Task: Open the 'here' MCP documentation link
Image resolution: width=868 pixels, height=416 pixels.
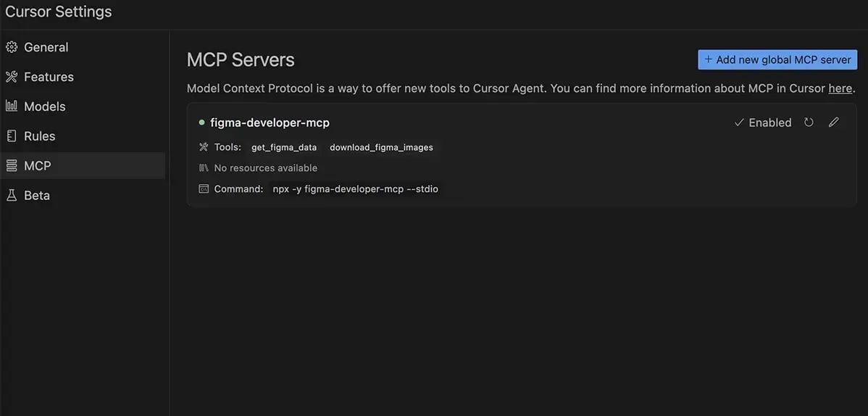Action: tap(840, 88)
